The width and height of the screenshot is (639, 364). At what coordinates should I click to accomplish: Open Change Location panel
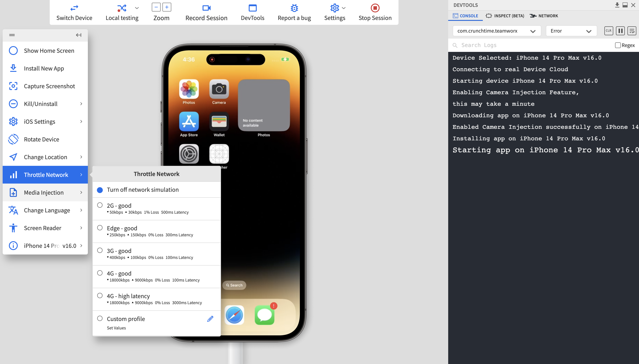coord(45,157)
